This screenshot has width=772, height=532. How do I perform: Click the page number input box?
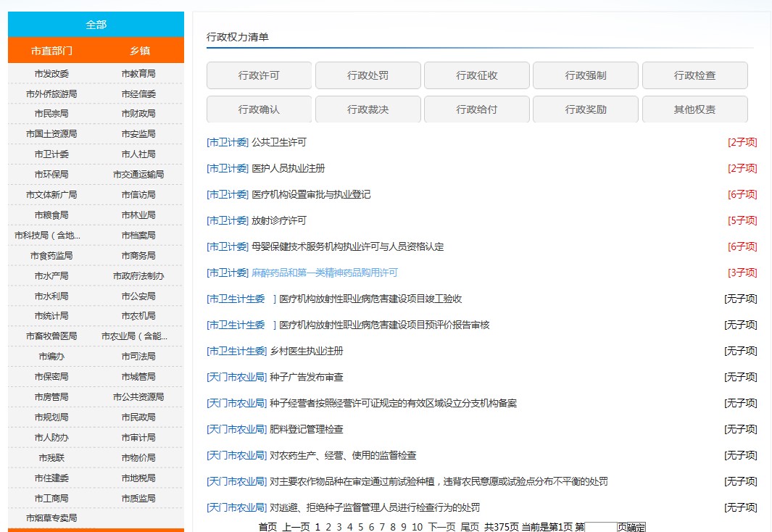click(601, 527)
